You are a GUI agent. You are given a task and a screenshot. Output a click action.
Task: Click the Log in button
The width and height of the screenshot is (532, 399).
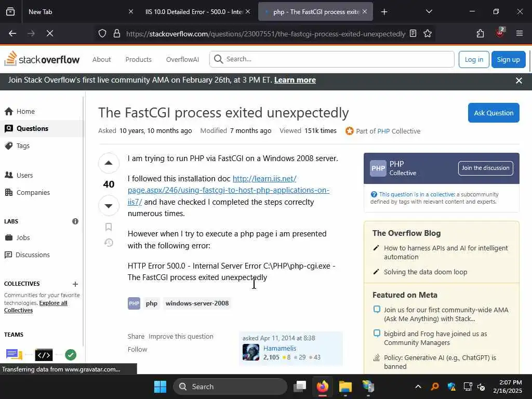tap(474, 59)
